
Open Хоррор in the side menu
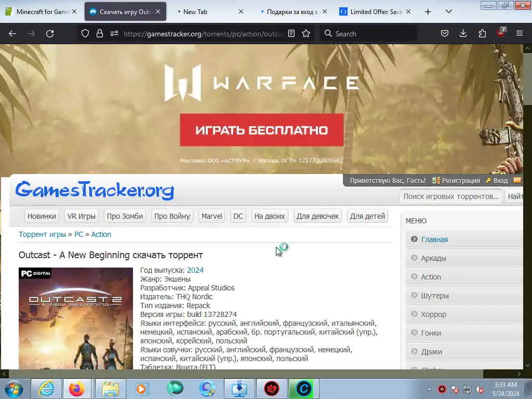tap(464, 314)
